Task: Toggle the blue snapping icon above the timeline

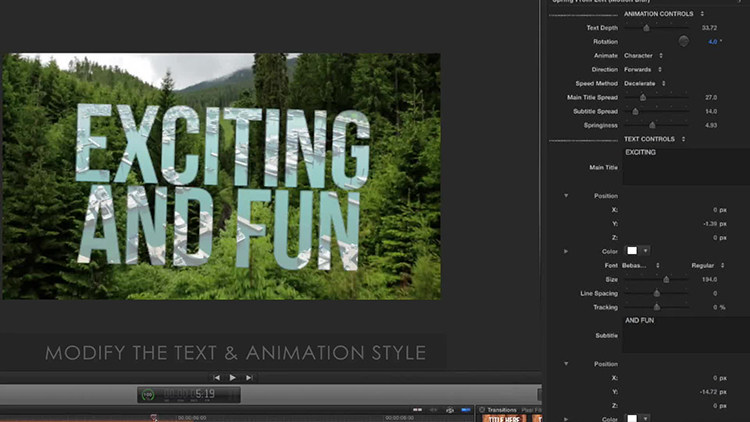Action: tap(465, 410)
